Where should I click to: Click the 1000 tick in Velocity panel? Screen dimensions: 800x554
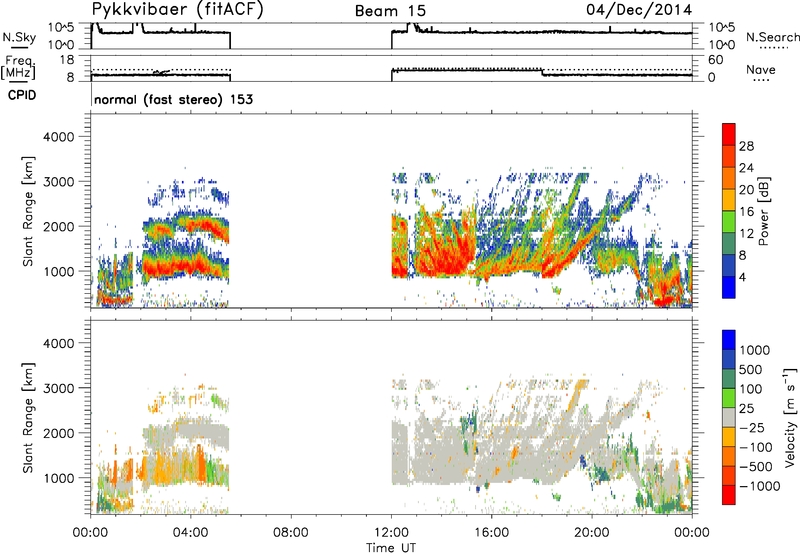pos(59,478)
